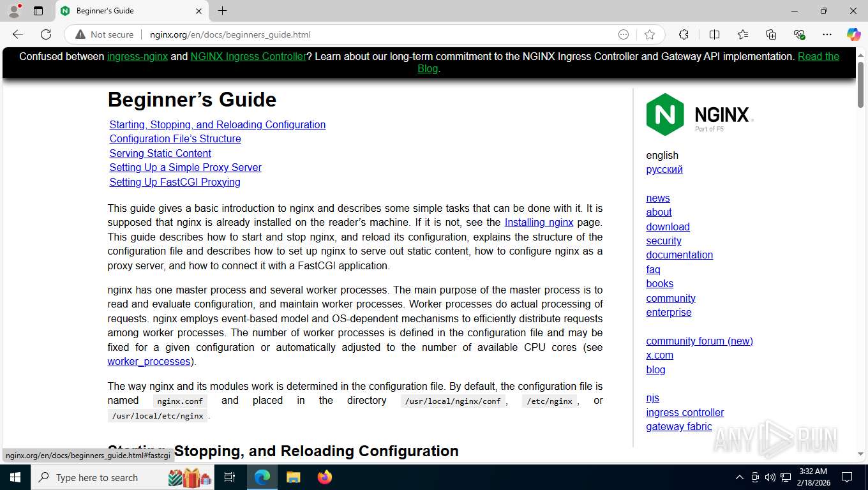The image size is (868, 490).
Task: Show hidden system tray icons chevron
Action: tap(740, 477)
